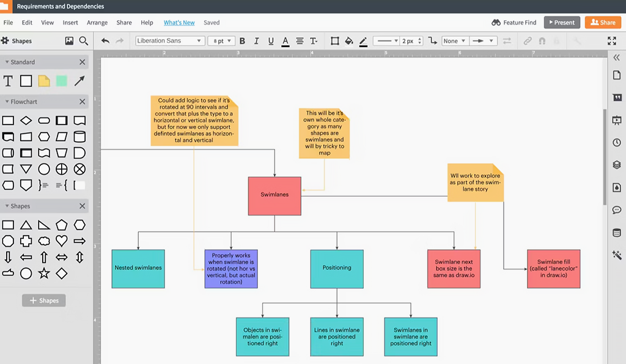Toggle underline text formatting
The height and width of the screenshot is (364, 626).
pos(271,41)
